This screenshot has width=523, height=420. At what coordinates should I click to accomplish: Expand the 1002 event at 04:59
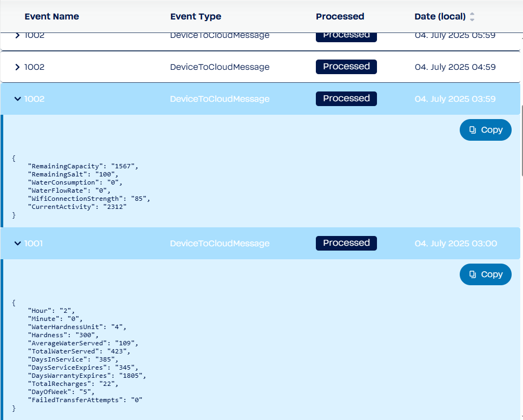click(17, 67)
